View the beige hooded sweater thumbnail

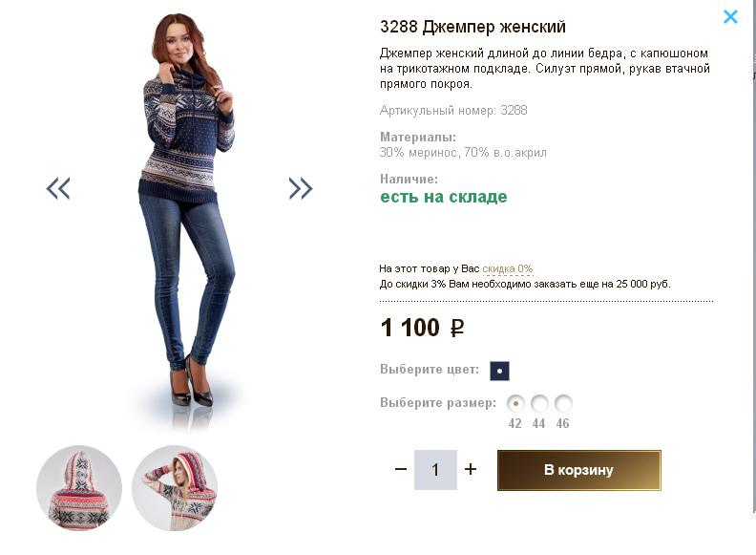175,487
